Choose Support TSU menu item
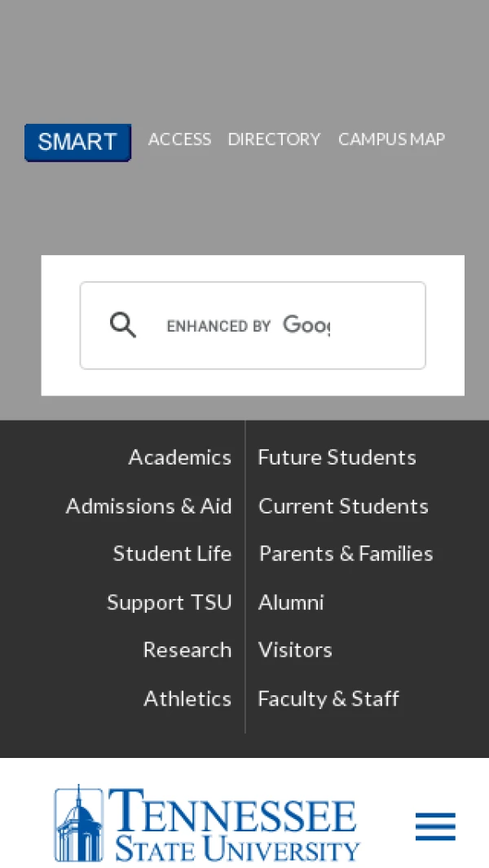This screenshot has height=868, width=489. tap(169, 602)
